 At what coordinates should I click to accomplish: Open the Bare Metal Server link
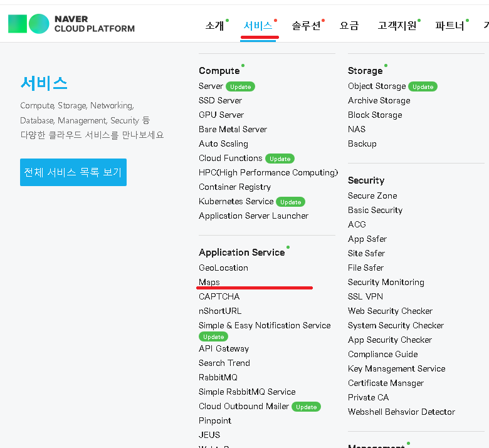(x=233, y=129)
